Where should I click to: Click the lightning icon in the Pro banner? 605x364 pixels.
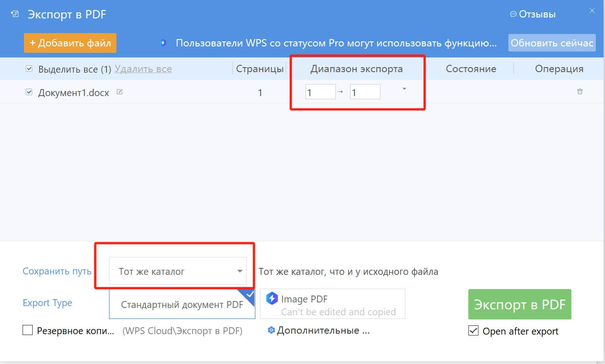(x=163, y=43)
